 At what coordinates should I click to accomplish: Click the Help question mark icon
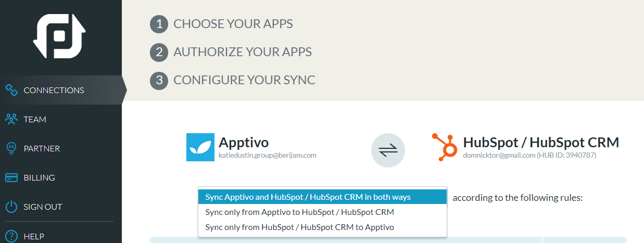[11, 236]
